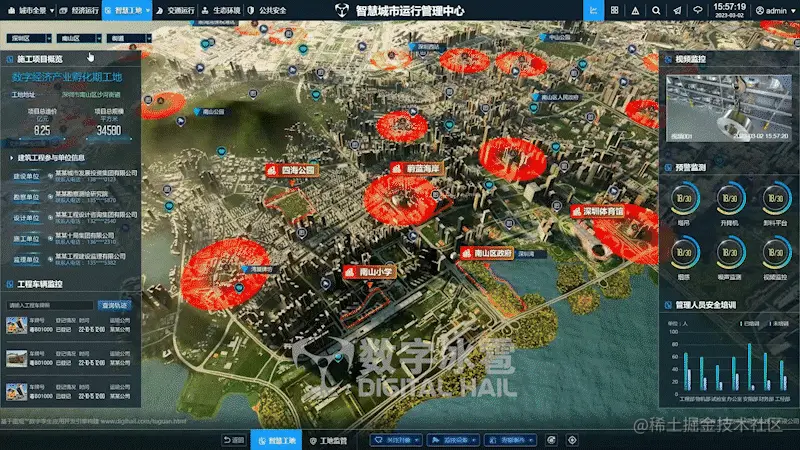The height and width of the screenshot is (450, 800).
Task: Open the city district dropdown 深圳区
Action: (x=29, y=38)
